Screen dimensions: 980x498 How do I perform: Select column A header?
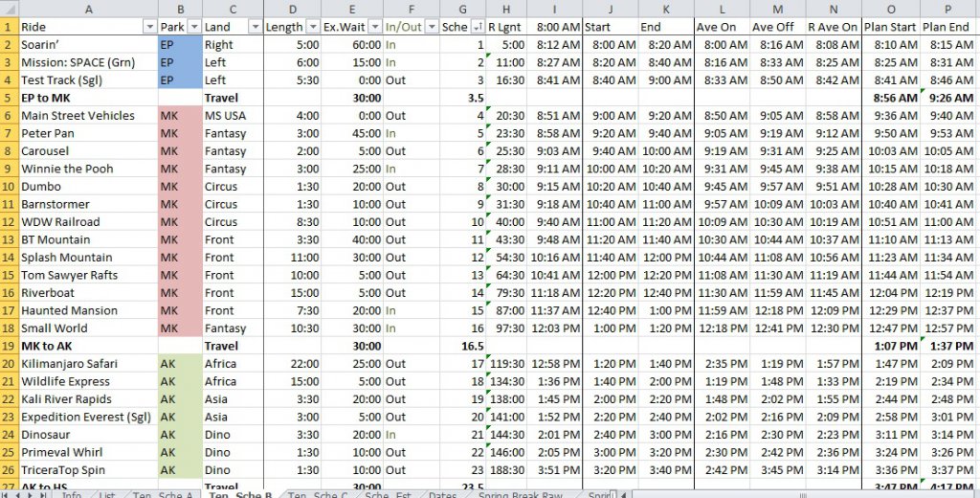88,9
